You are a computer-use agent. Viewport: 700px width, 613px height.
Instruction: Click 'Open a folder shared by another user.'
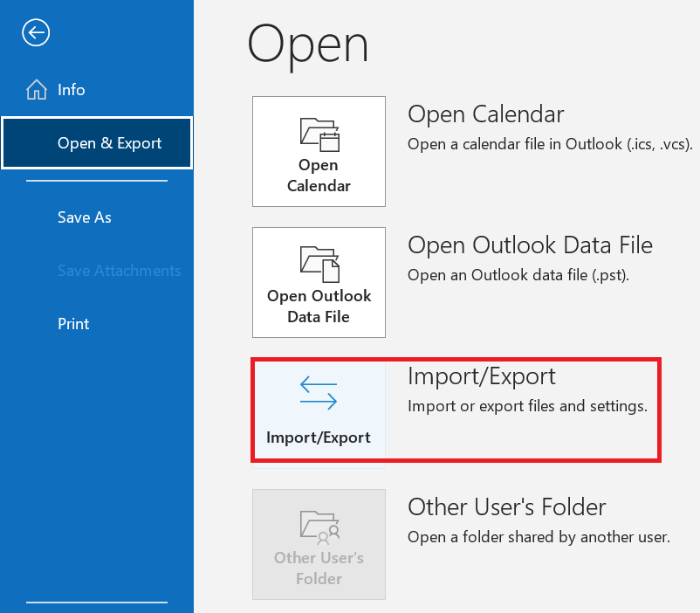539,537
